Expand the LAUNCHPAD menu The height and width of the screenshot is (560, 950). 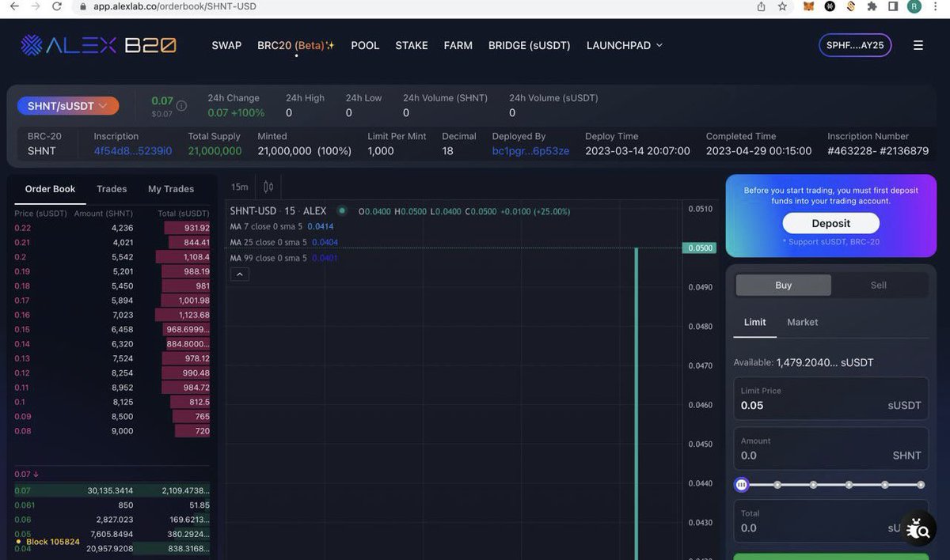point(624,45)
